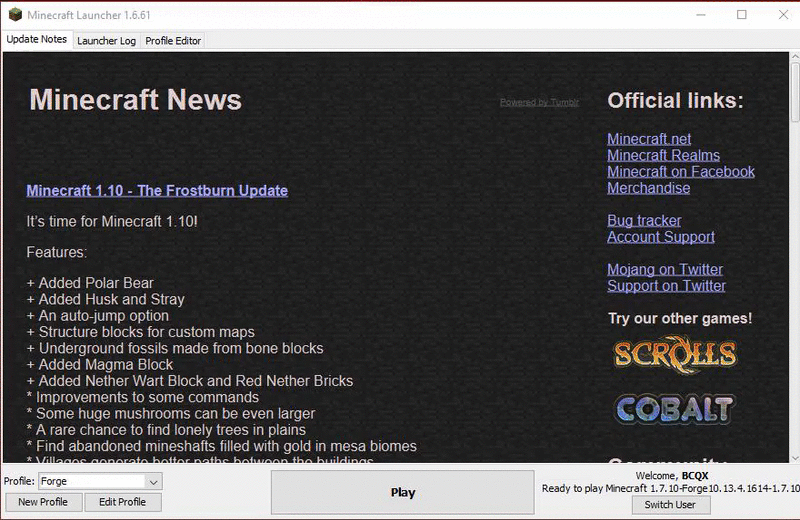Click "It's time for Minecraft 1.10!" text
The height and width of the screenshot is (520, 800).
[x=112, y=221]
